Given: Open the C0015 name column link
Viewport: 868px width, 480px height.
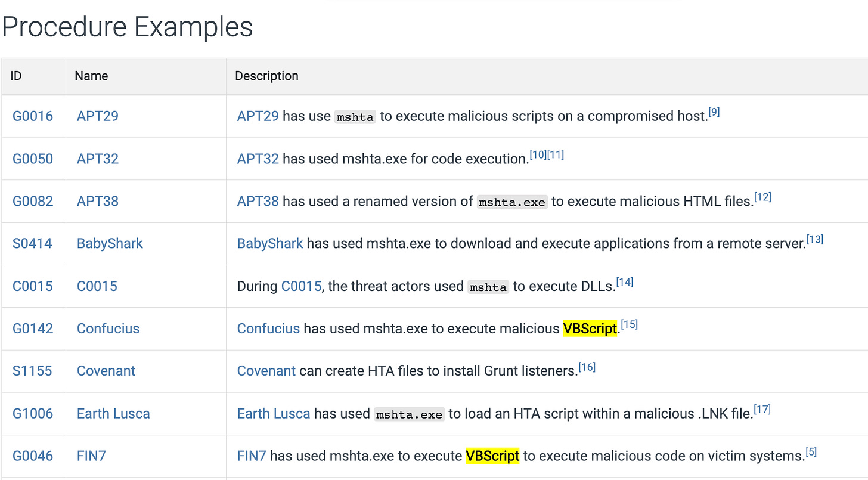Looking at the screenshot, I should [x=97, y=286].
